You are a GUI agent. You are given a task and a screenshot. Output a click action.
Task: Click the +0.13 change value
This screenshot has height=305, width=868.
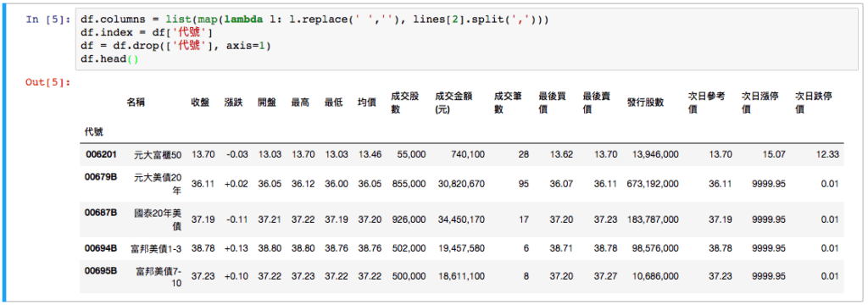click(x=236, y=248)
